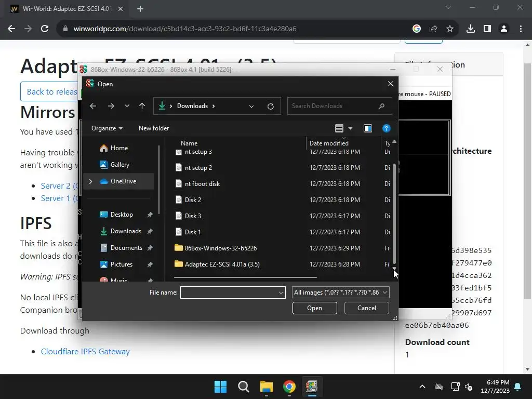Select Gallery in navigation pane
Image resolution: width=532 pixels, height=399 pixels.
click(x=119, y=165)
